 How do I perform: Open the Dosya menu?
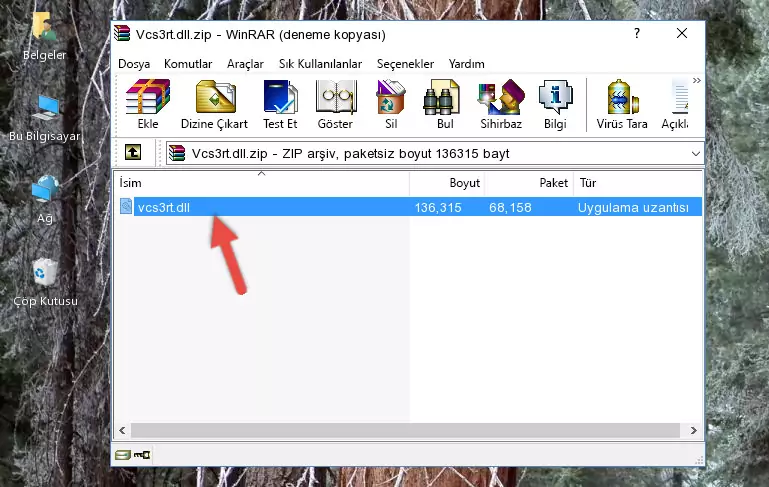tap(134, 64)
